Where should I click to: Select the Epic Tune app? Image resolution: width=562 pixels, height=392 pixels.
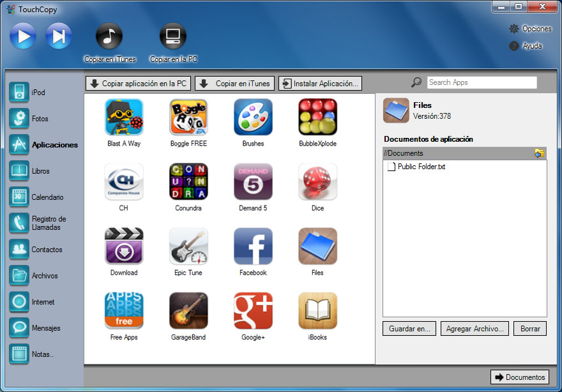tap(188, 252)
